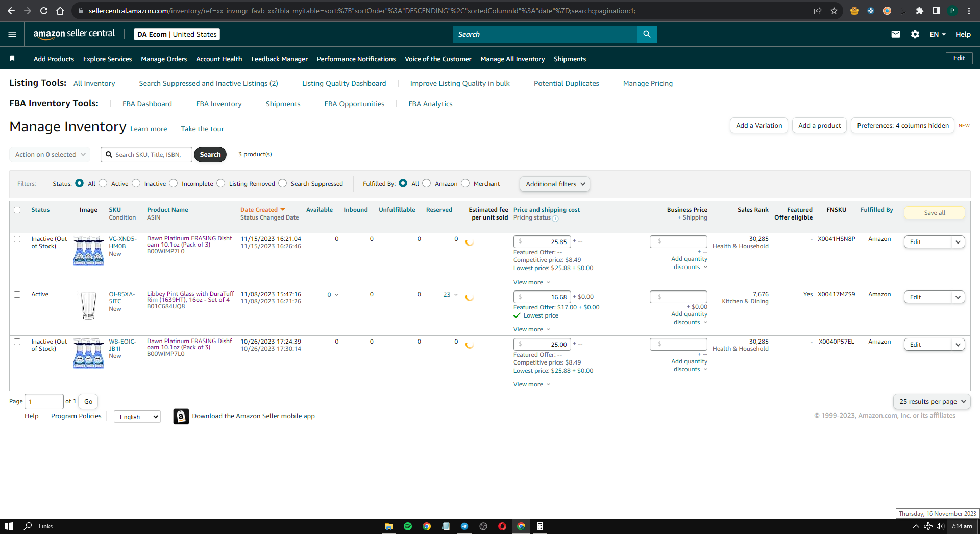Open Telegram from the taskbar
The width and height of the screenshot is (980, 534).
click(464, 526)
